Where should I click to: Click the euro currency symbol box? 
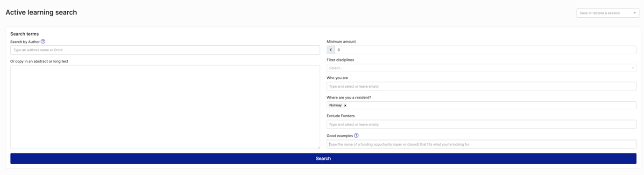click(331, 50)
